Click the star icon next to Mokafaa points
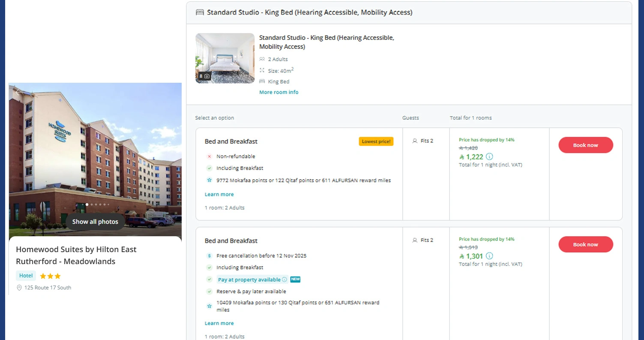Screen dimensions: 644x340 210,180
